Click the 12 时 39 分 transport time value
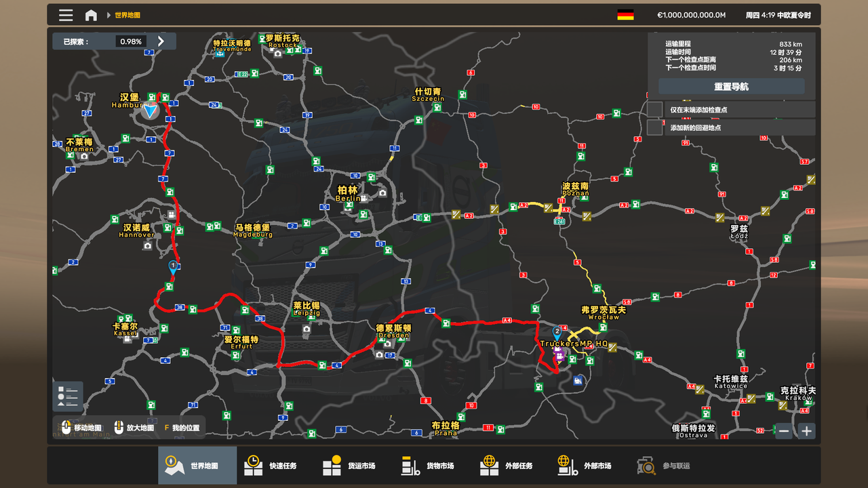Image resolution: width=868 pixels, height=488 pixels. tap(786, 52)
